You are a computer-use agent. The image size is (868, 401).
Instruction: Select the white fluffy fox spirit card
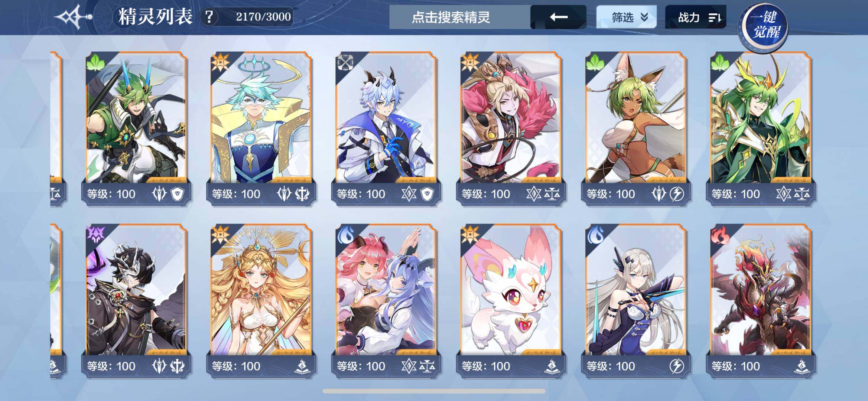(x=511, y=300)
